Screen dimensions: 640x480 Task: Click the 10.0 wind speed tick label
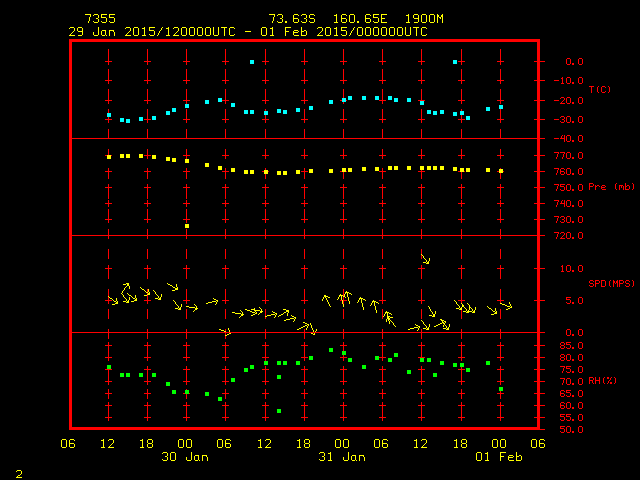[571, 269]
